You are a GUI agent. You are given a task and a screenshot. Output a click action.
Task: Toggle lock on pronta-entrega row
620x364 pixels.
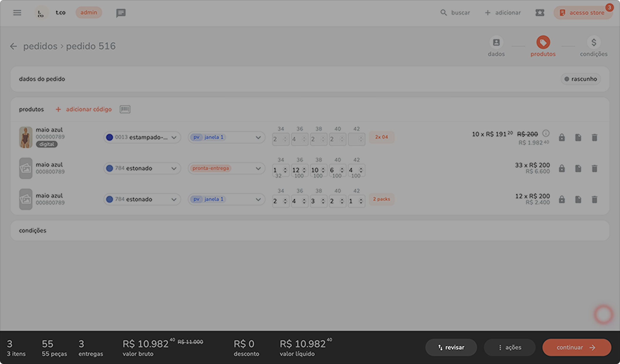(562, 168)
